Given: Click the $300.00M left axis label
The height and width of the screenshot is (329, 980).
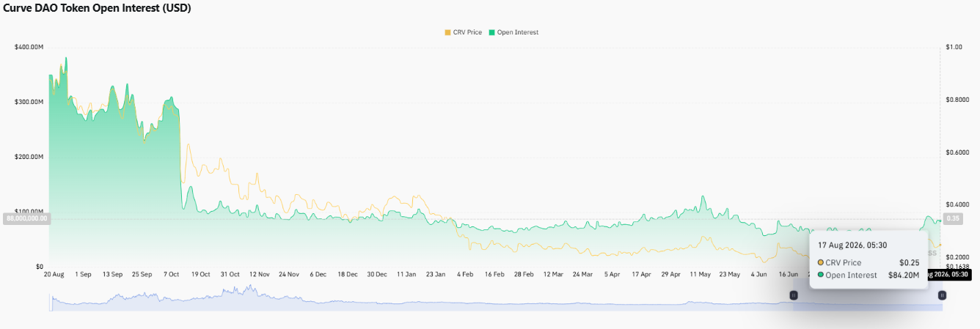Looking at the screenshot, I should tap(29, 102).
